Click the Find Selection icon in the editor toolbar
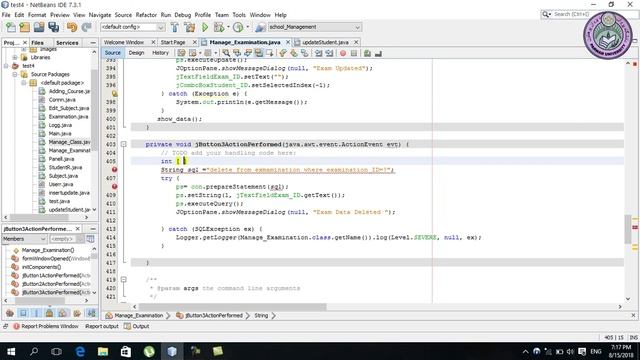The width and height of the screenshot is (640, 360). click(226, 53)
